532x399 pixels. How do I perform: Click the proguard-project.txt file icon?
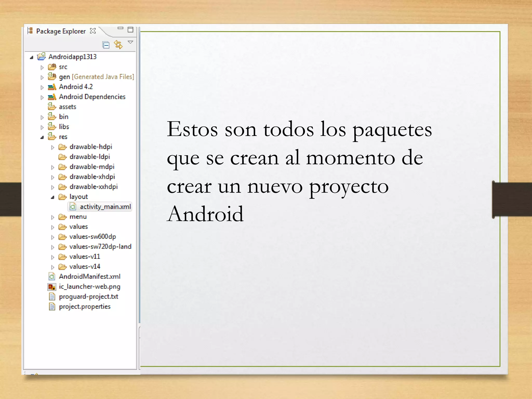coord(52,297)
